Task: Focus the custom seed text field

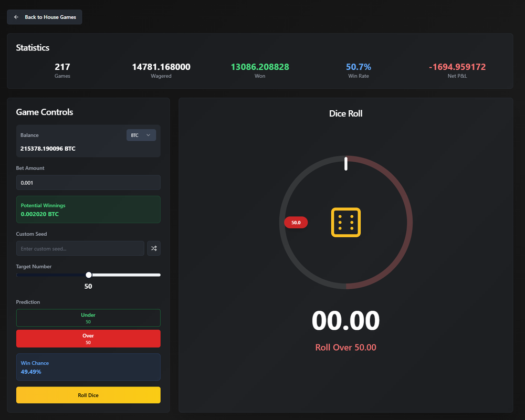Action: coord(80,248)
